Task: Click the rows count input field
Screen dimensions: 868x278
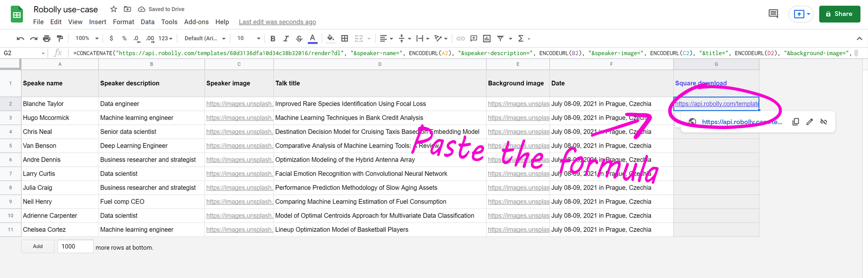Action: point(75,246)
